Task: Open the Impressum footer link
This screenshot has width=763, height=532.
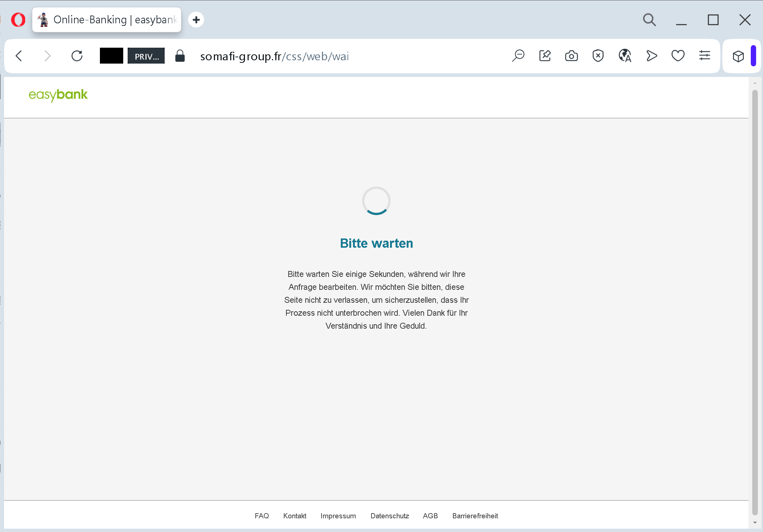Action: click(338, 516)
